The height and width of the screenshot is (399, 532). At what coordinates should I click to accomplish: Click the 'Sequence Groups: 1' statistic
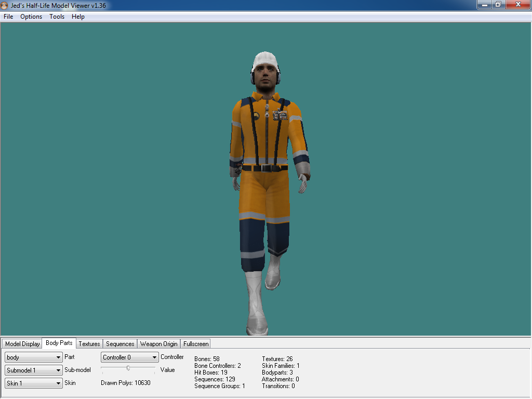point(220,386)
